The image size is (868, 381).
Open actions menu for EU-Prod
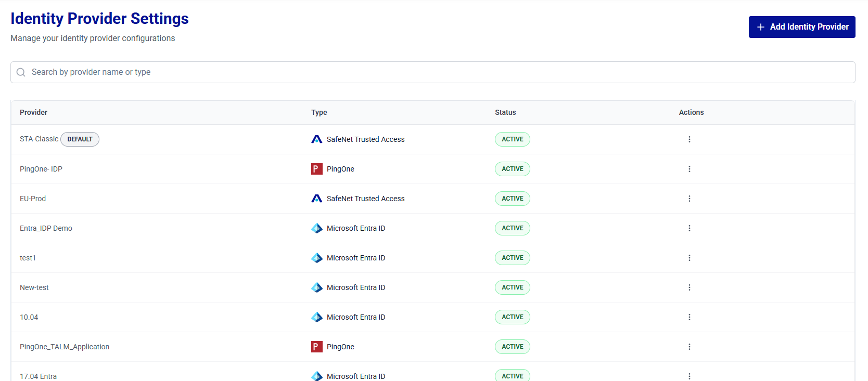(690, 199)
